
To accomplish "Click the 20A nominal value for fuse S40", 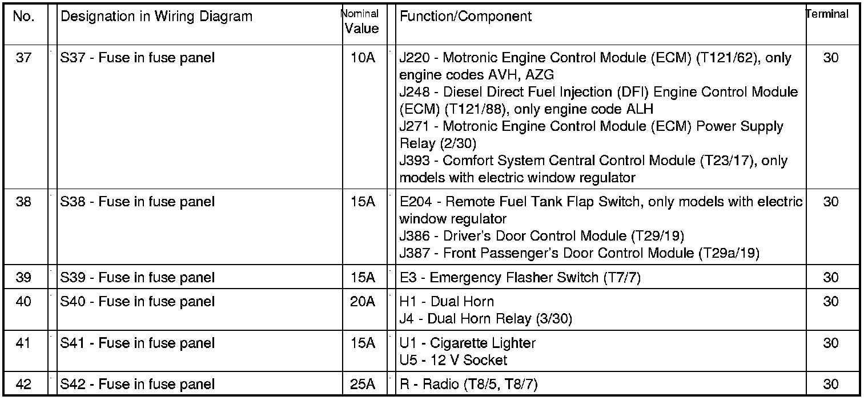I will [362, 302].
